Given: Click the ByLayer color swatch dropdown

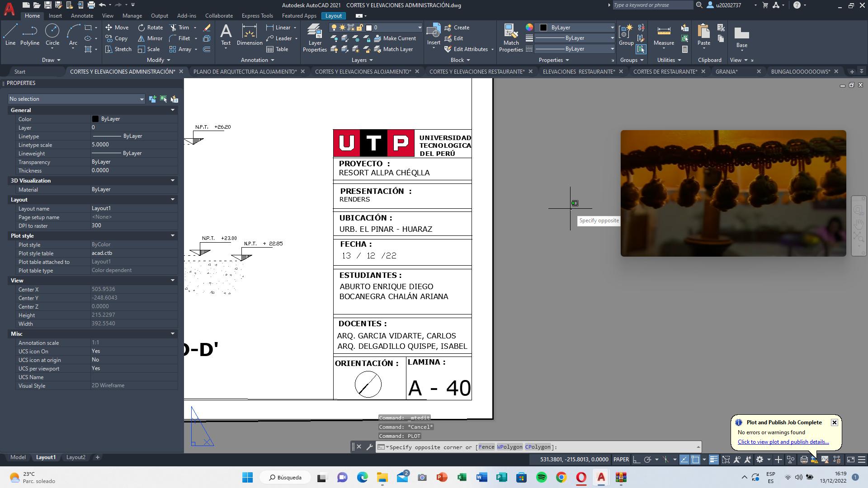Looking at the screenshot, I should 612,28.
